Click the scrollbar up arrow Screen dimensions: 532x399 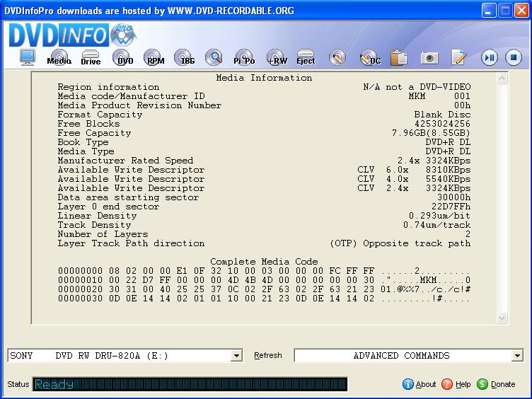click(502, 79)
